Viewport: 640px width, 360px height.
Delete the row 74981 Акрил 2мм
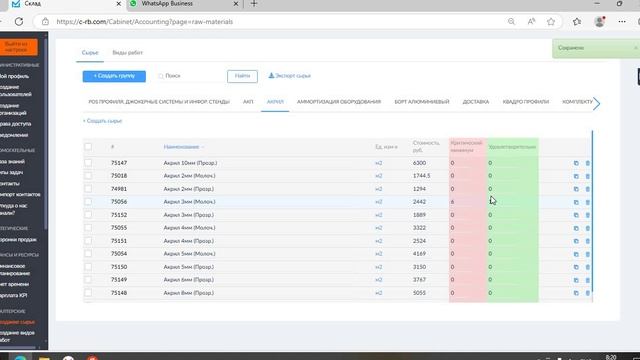pos(588,189)
